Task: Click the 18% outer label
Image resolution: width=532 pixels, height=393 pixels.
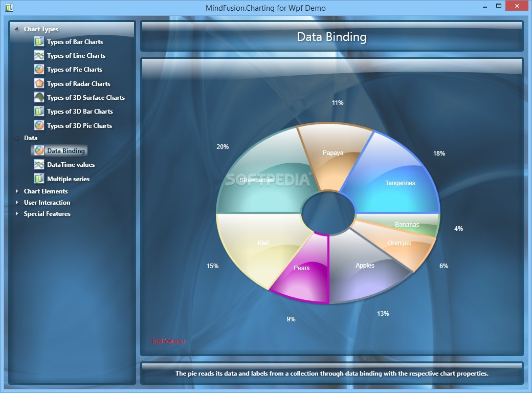Action: 439,154
